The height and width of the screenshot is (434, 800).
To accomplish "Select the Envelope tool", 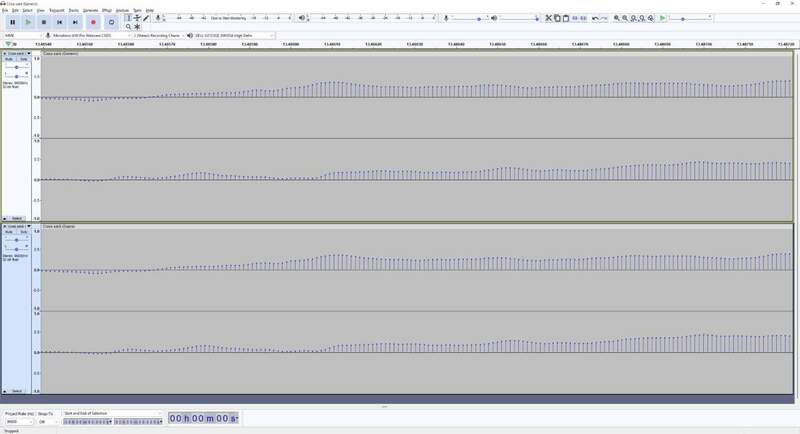I will [x=137, y=18].
